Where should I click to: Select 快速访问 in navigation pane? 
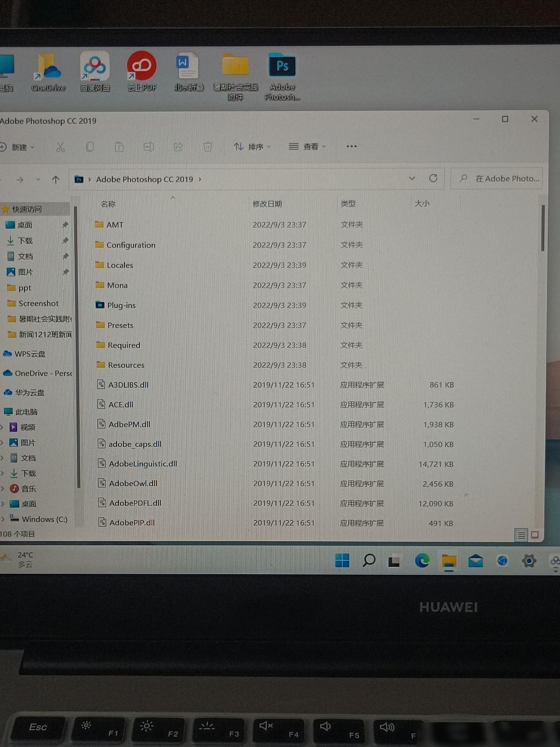[35, 209]
